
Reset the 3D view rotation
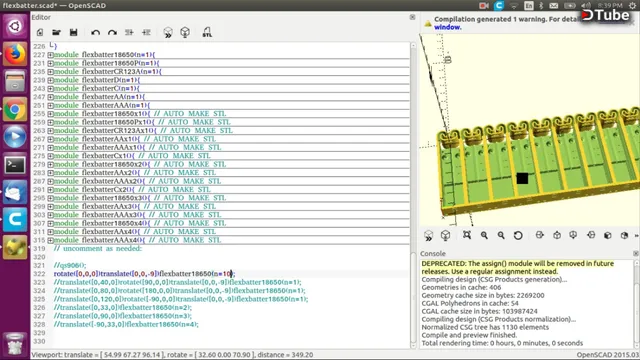point(518,235)
